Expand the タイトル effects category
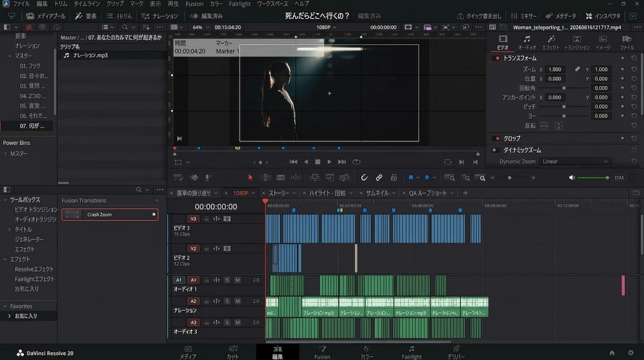 pyautogui.click(x=9, y=230)
